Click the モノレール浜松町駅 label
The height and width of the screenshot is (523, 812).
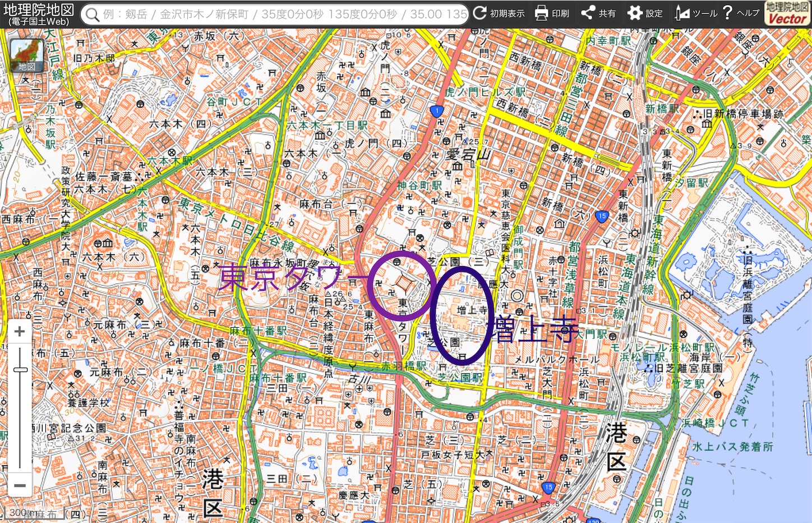pyautogui.click(x=662, y=347)
